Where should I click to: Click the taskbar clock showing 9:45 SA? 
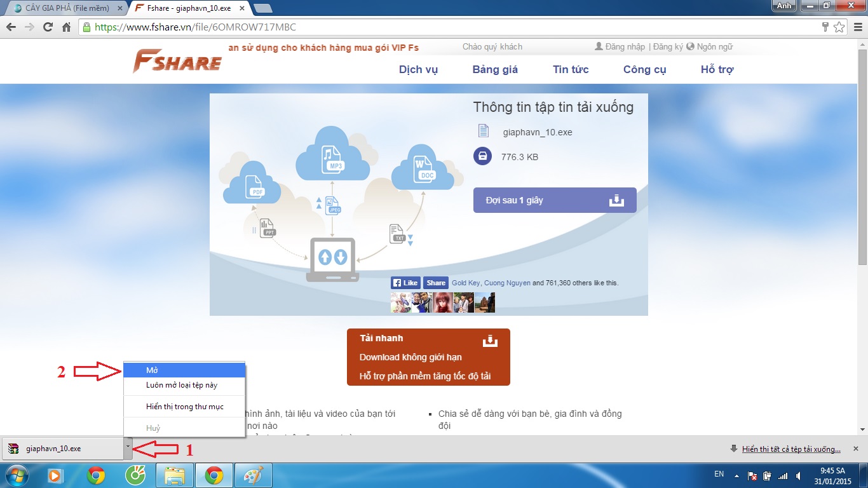(x=832, y=475)
